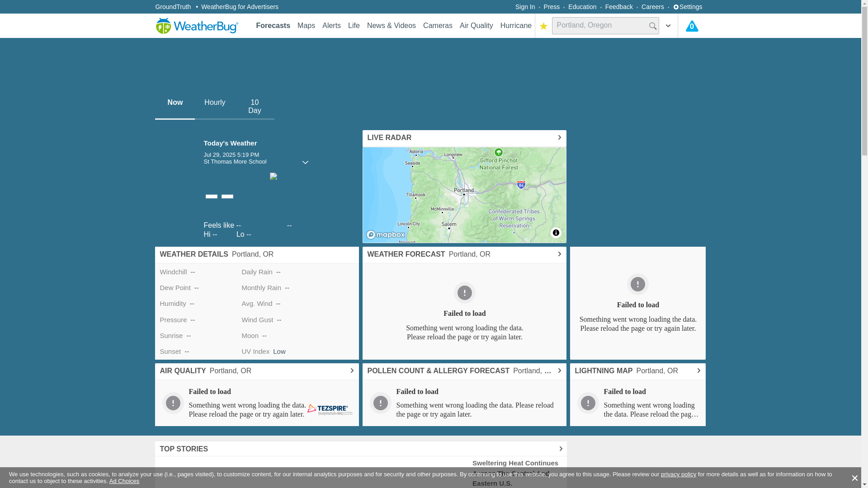
Task: Expand the saved locations dropdown arrow
Action: coord(668,26)
